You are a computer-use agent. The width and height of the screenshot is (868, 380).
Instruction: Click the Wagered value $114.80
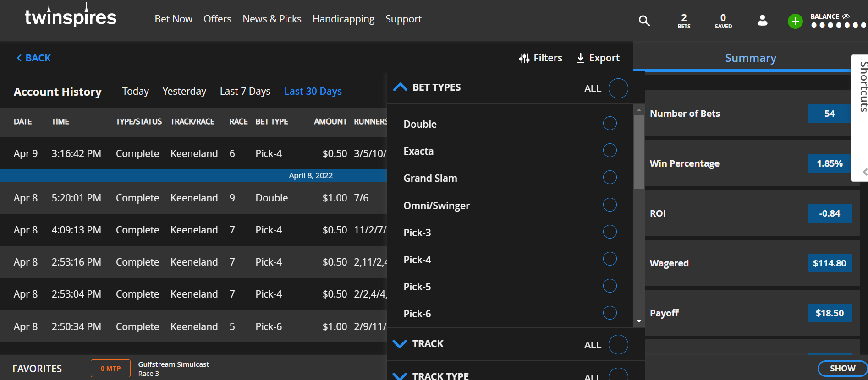(x=829, y=263)
